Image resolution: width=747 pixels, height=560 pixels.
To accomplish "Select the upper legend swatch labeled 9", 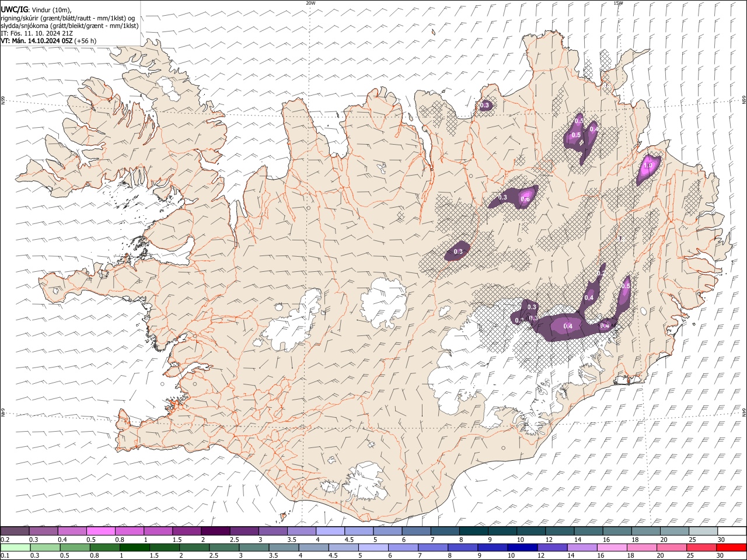I will pos(502,531).
